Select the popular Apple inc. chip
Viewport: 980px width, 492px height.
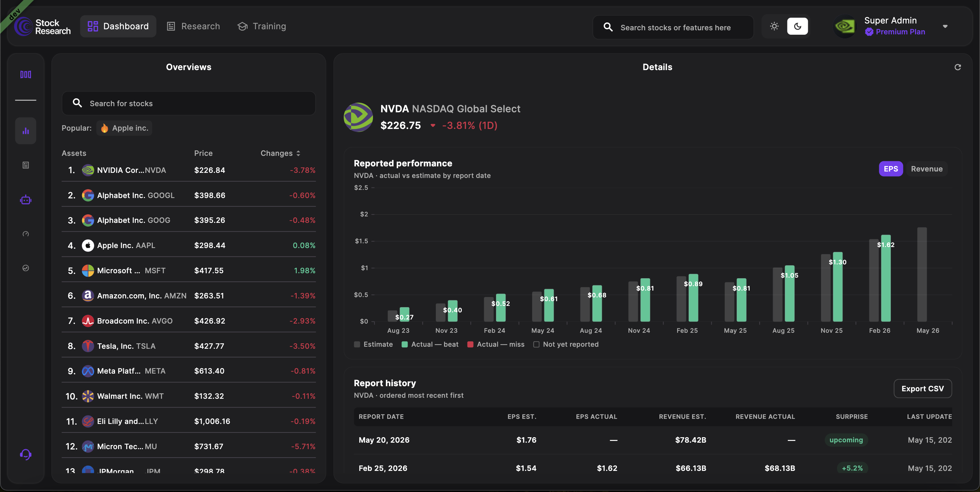(x=124, y=128)
